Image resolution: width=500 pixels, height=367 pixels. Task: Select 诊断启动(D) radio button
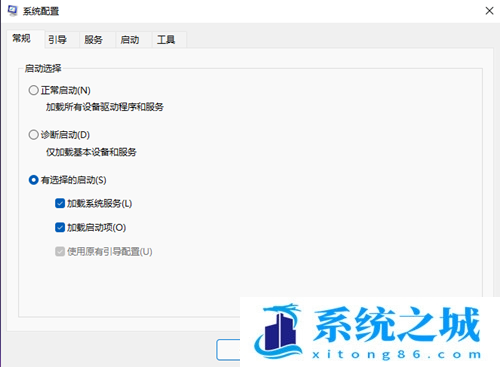pos(33,135)
